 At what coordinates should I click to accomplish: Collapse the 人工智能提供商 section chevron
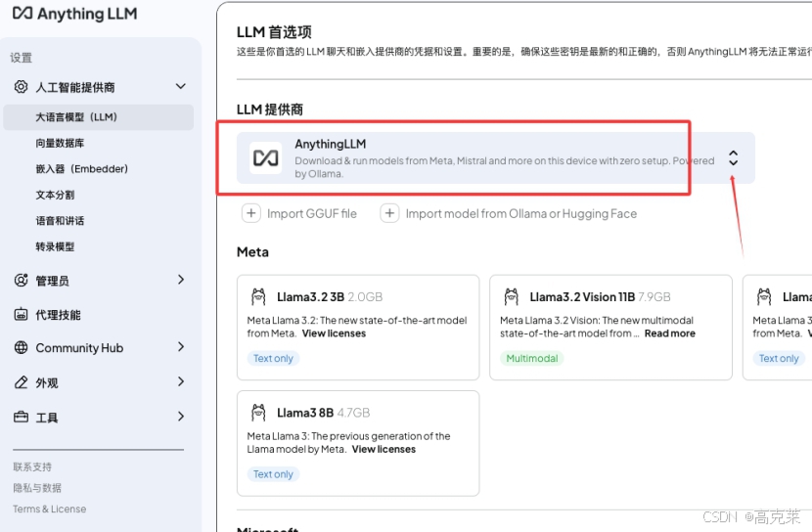point(180,86)
